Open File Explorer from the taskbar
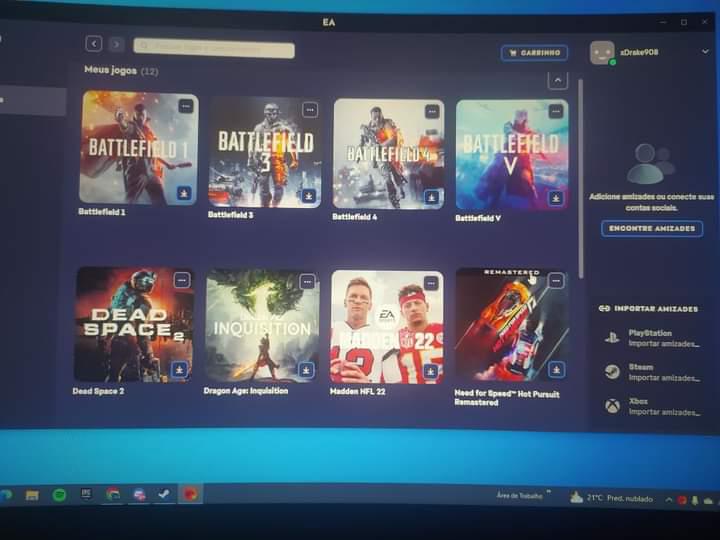 32,495
